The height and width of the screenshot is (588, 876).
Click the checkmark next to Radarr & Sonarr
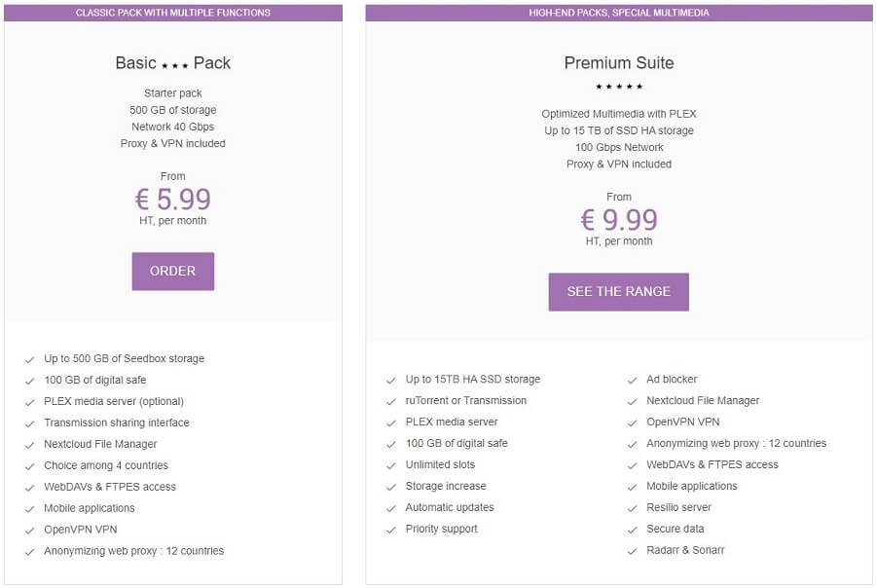632,551
